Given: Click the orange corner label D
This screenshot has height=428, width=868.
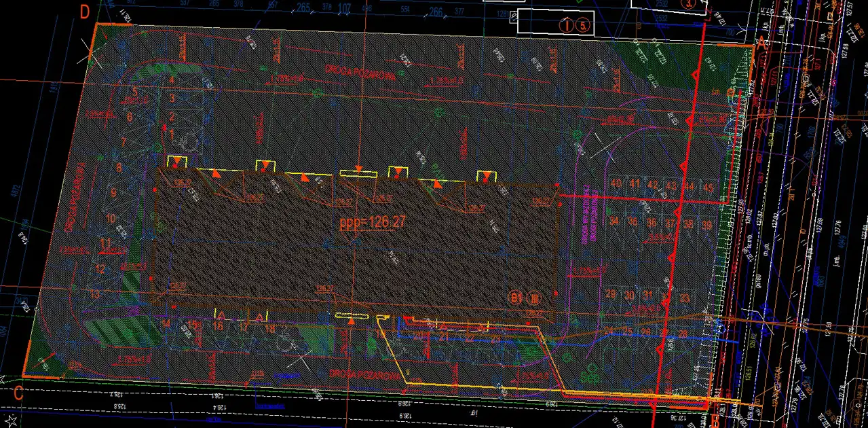Looking at the screenshot, I should (85, 12).
